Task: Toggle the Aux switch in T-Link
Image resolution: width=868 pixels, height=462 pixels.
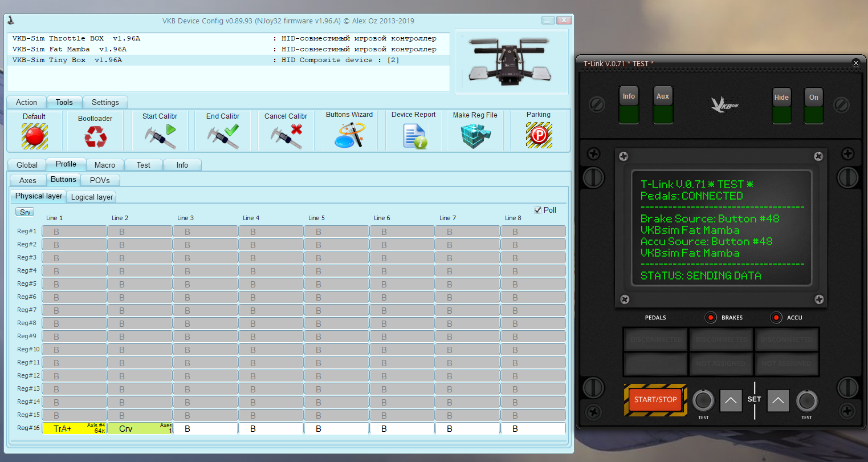Action: coord(663,105)
